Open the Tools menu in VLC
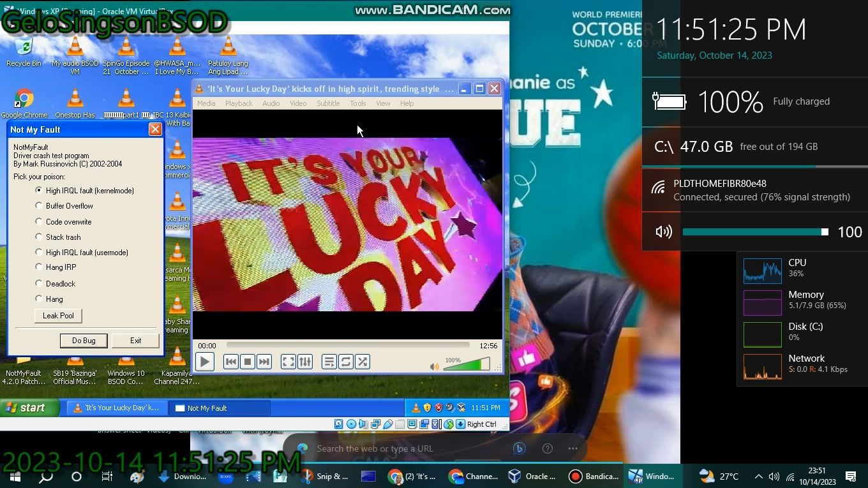868x488 pixels. click(x=358, y=103)
